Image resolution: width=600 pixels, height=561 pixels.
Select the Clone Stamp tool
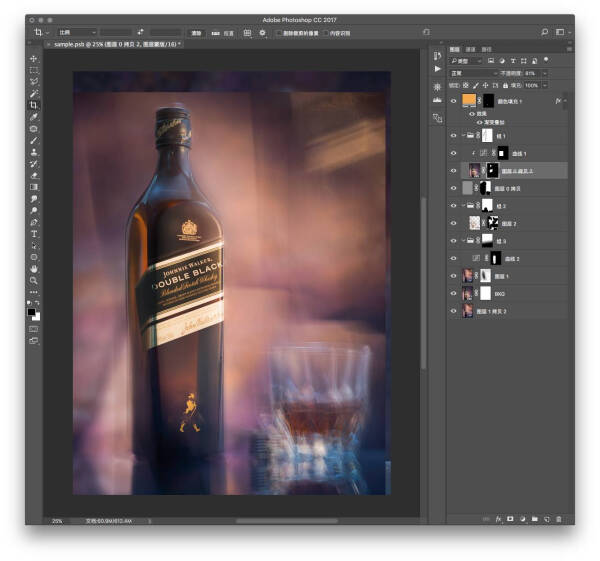tap(34, 152)
